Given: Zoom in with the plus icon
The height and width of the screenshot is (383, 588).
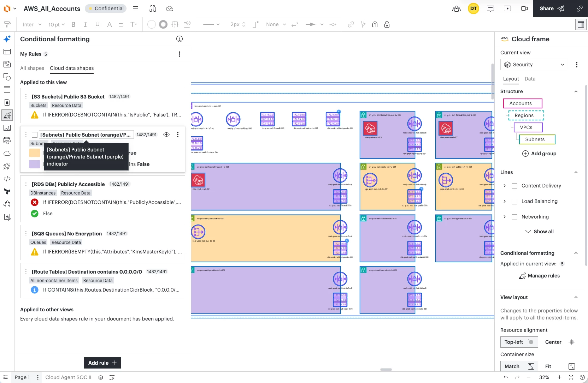Looking at the screenshot, I should pos(559,377).
